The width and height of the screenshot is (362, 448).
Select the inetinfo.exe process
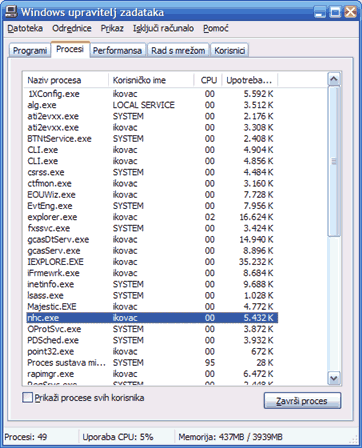(x=151, y=284)
